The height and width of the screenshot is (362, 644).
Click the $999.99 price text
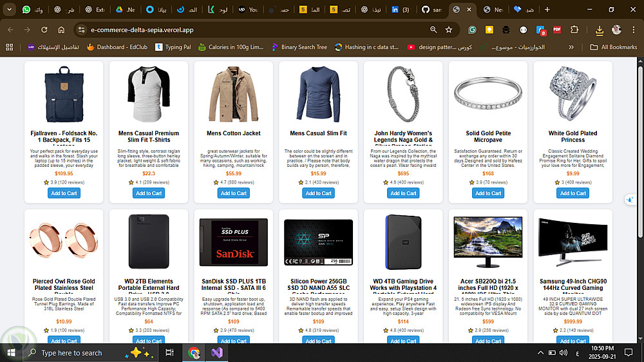point(573,321)
